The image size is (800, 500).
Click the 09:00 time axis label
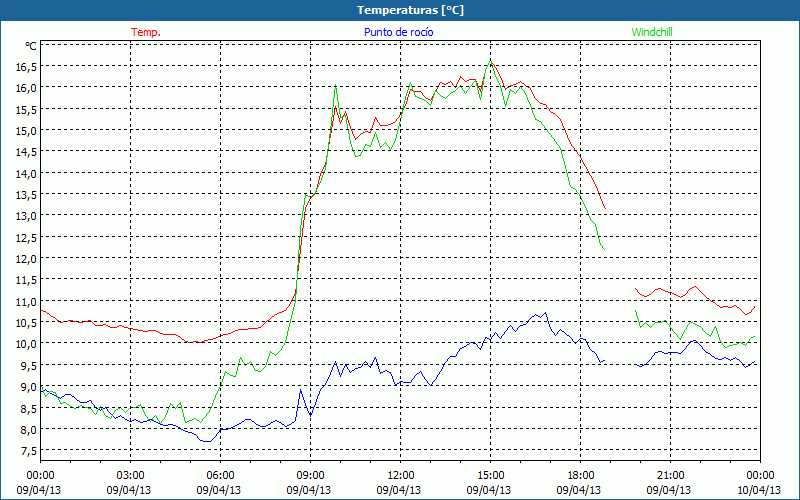(310, 475)
